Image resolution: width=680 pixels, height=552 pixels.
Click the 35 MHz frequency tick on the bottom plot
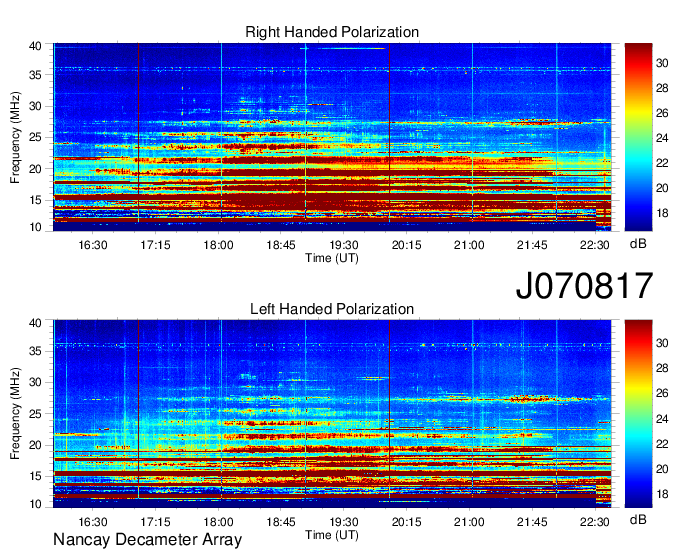35,351
